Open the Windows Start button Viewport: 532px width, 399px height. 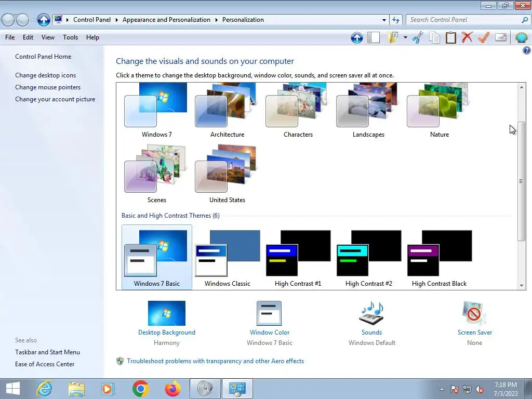[13, 389]
